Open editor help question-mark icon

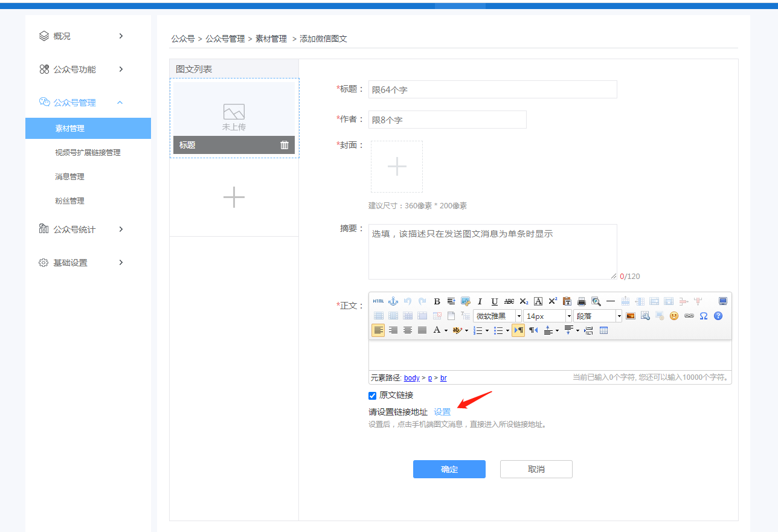click(718, 316)
